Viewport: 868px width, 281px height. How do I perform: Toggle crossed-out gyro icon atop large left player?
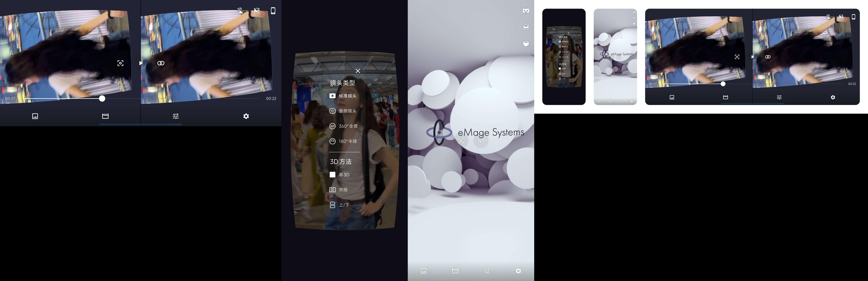(257, 11)
